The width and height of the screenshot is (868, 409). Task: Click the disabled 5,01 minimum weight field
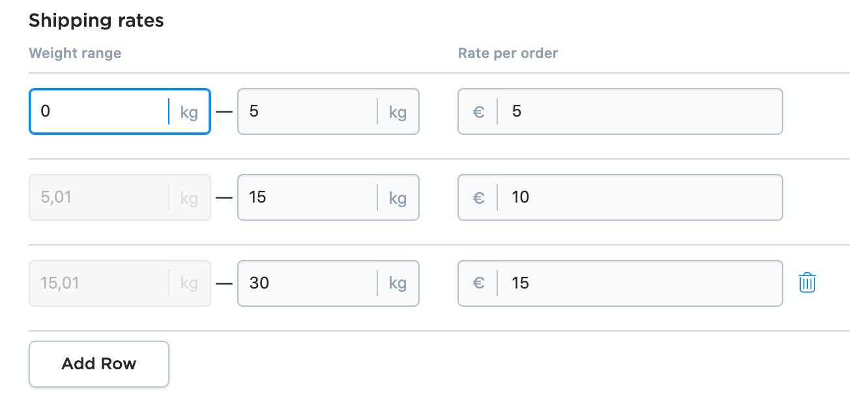click(x=120, y=197)
